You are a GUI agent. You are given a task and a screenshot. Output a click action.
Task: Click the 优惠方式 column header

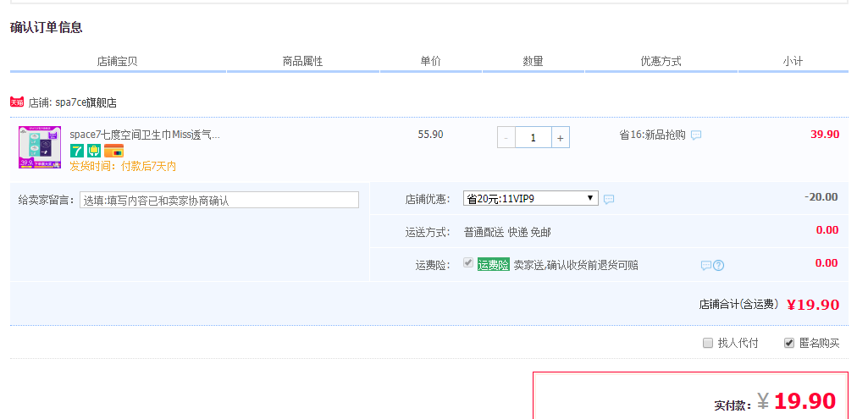(661, 62)
